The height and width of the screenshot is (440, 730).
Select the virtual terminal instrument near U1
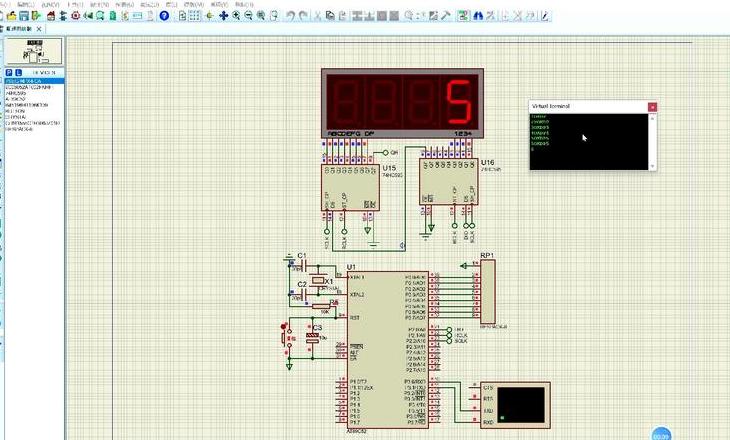coord(516,405)
